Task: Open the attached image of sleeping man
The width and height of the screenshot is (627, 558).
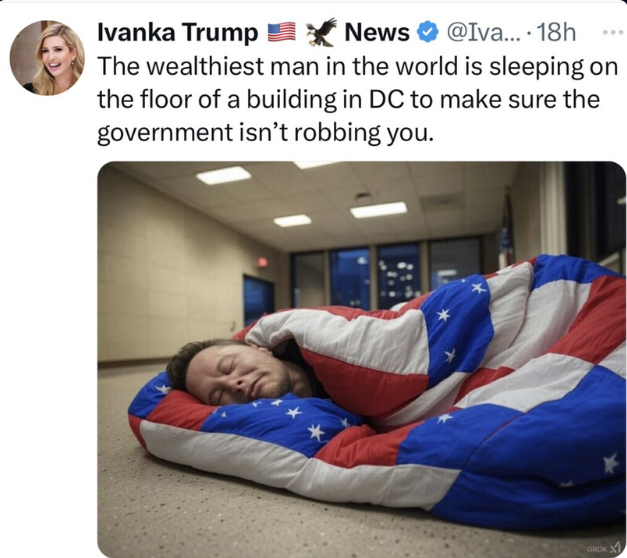Action: click(x=361, y=359)
